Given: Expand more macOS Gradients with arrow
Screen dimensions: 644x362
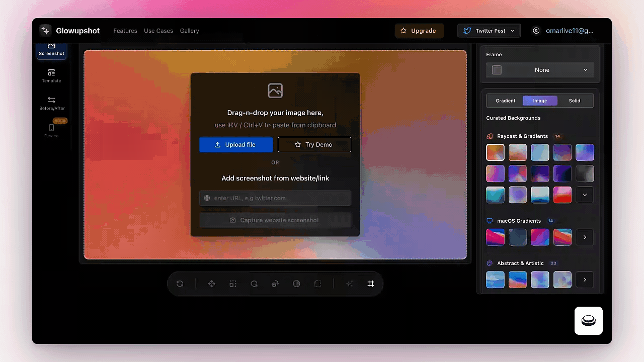Looking at the screenshot, I should coord(585,237).
